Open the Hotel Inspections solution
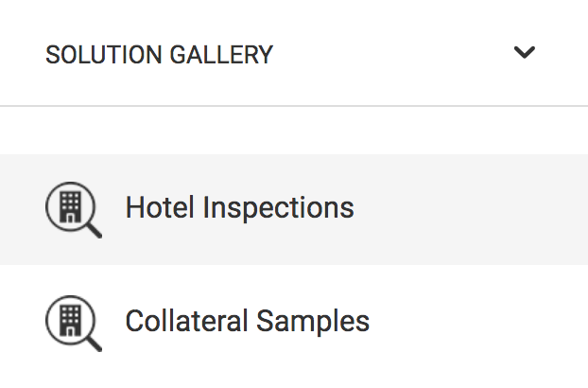 tap(239, 207)
